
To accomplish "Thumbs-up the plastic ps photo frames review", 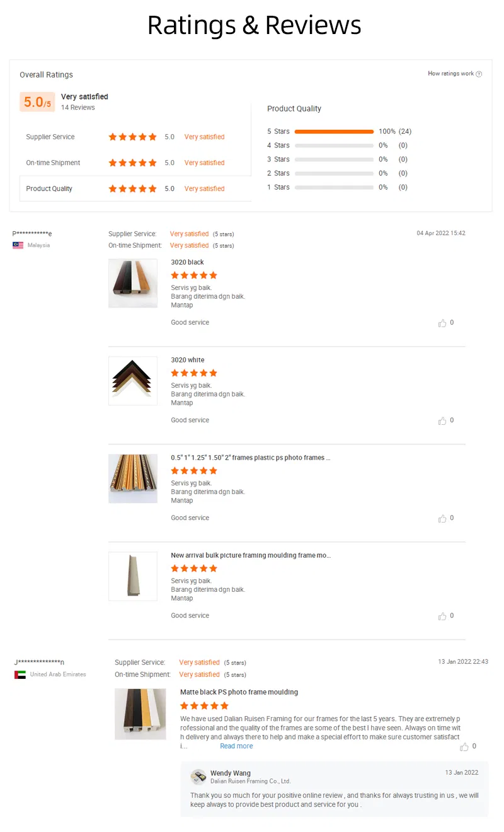I will coord(444,518).
